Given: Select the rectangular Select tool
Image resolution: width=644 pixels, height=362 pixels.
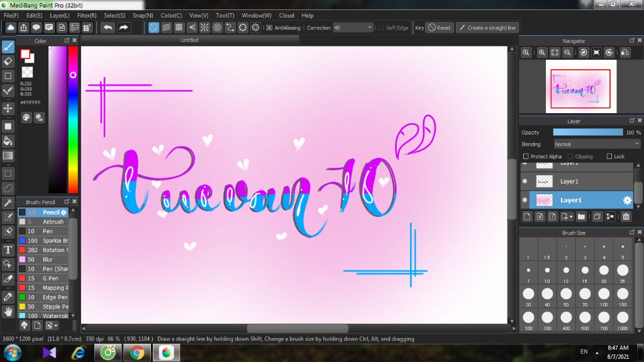Looking at the screenshot, I should coord(8,173).
